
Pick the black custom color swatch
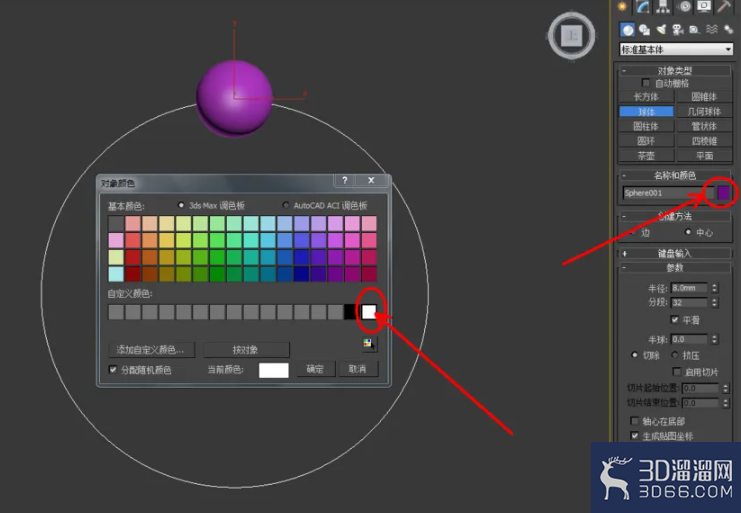point(350,312)
